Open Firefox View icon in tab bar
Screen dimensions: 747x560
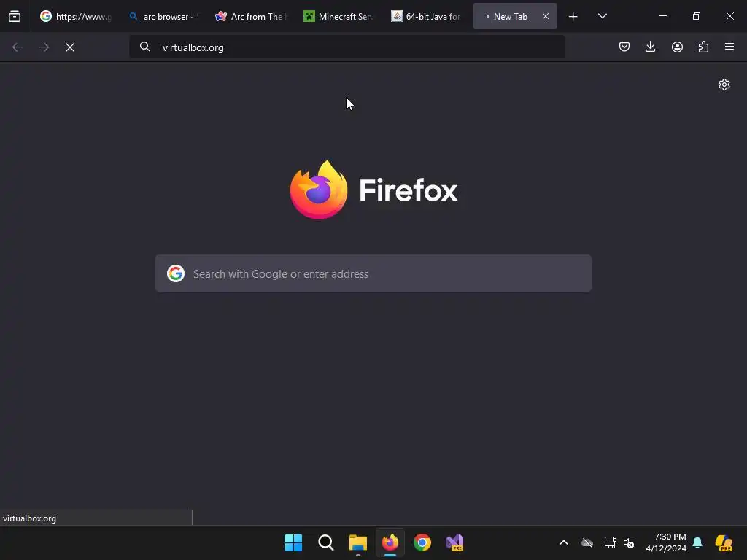pyautogui.click(x=15, y=16)
